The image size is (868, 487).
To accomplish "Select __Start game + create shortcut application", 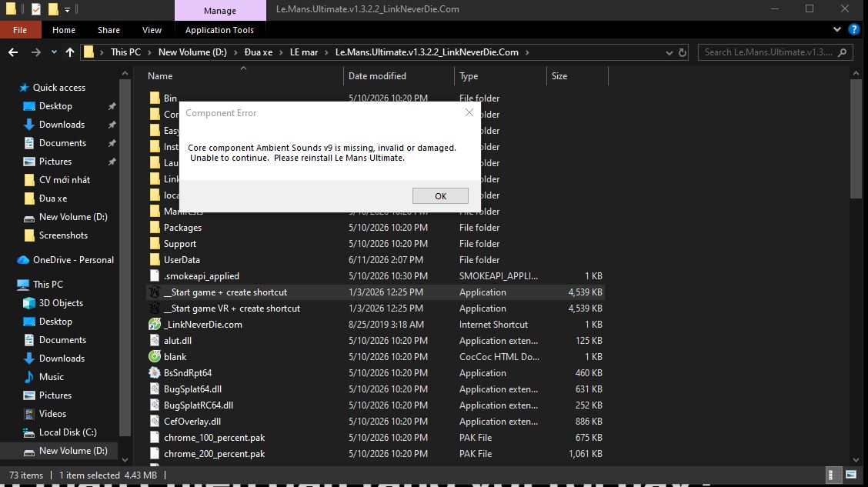I will click(x=225, y=292).
